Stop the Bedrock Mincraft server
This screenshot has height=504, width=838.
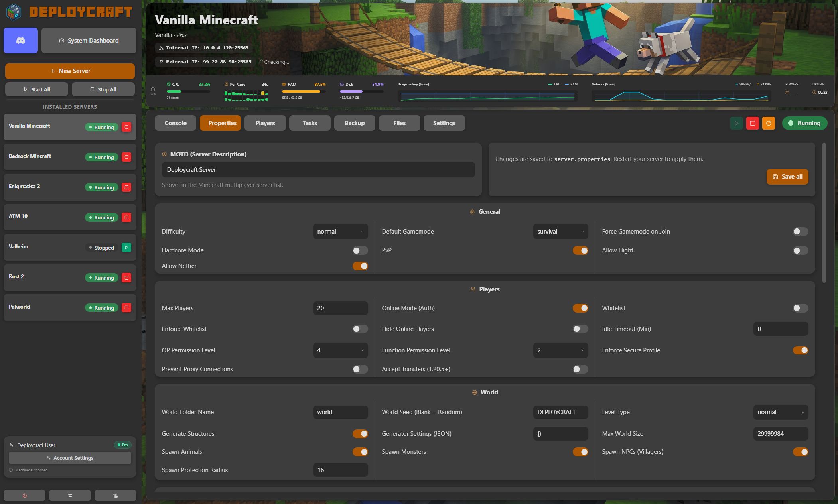(x=126, y=157)
